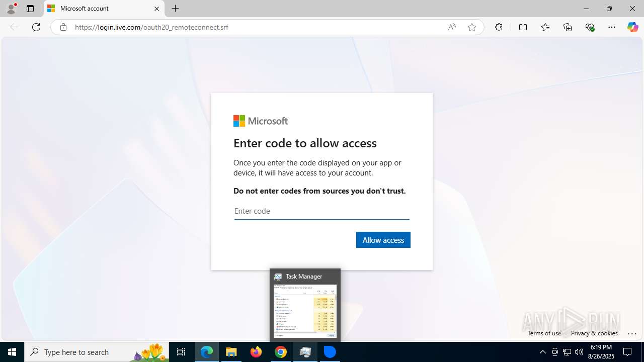Screen dimensions: 644x362
Task: Open the Favorites list icon
Action: (545, 27)
